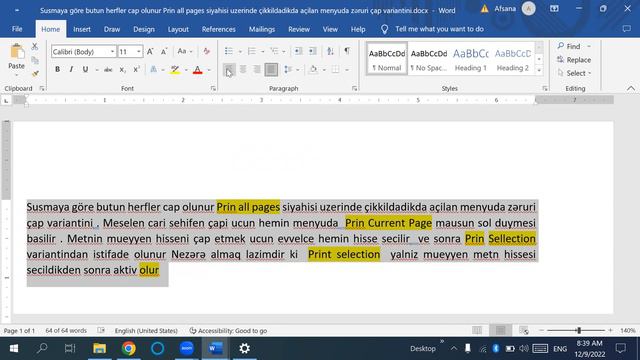Open Replace dialog from Editing group
Image resolution: width=640 pixels, height=360 pixels.
click(574, 60)
